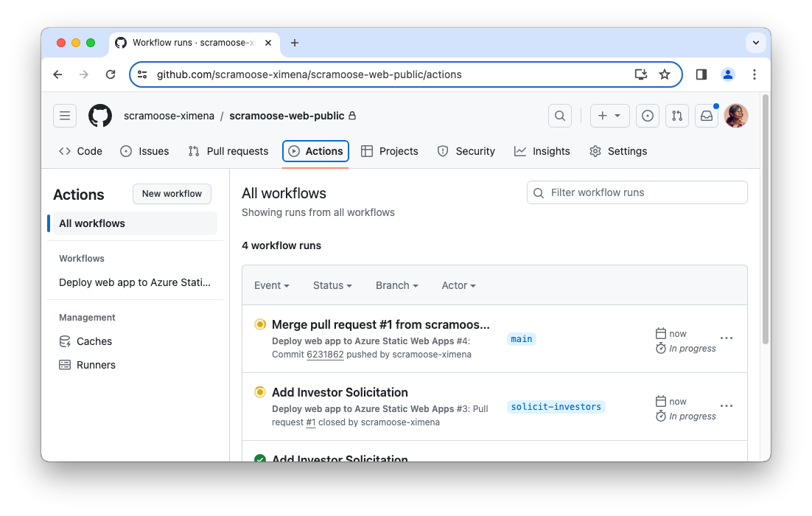Open the Merge pull request #1 workflow run
The image size is (812, 516).
381,325
